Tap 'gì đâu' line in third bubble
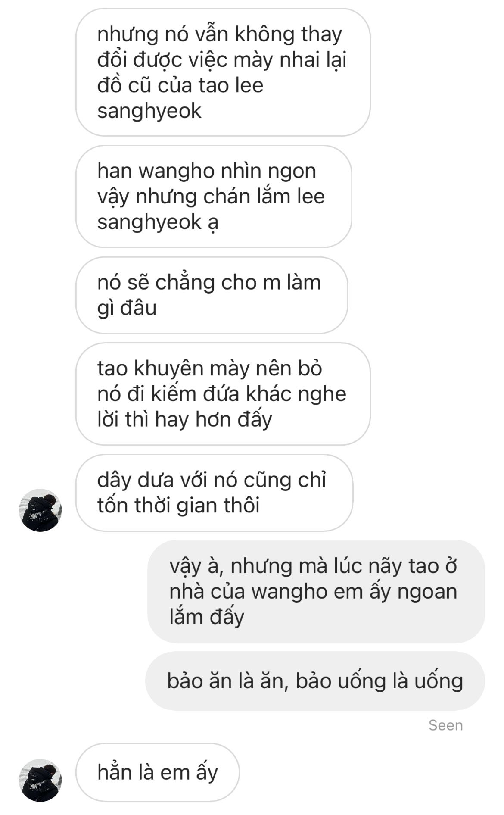Viewport: 504px width, 815px height. (127, 308)
